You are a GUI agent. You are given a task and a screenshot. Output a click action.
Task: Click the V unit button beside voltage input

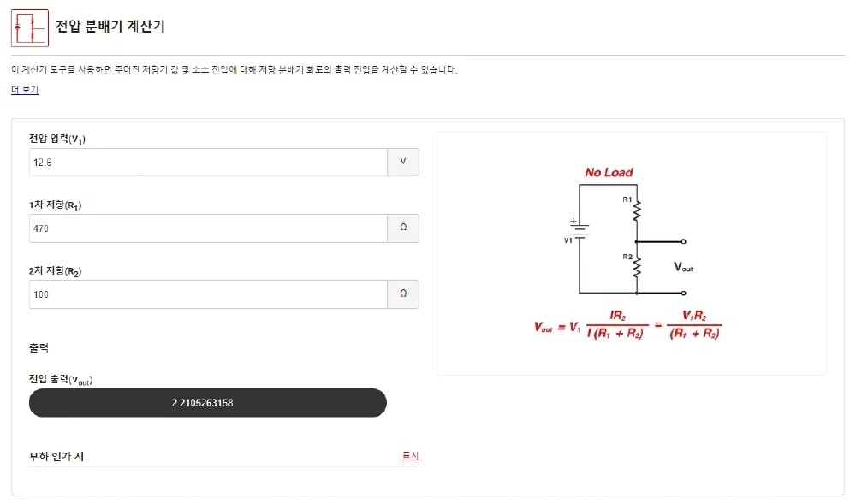(403, 163)
